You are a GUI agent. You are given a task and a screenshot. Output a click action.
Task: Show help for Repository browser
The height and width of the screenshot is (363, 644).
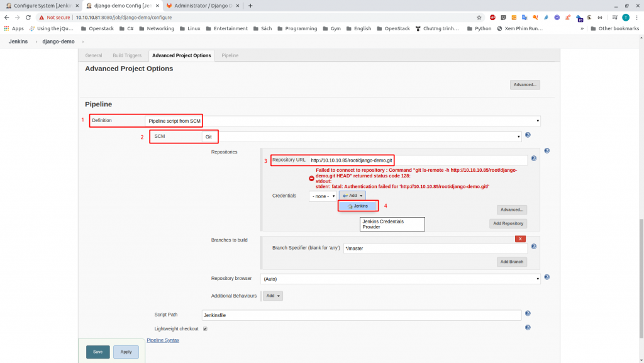(x=547, y=277)
